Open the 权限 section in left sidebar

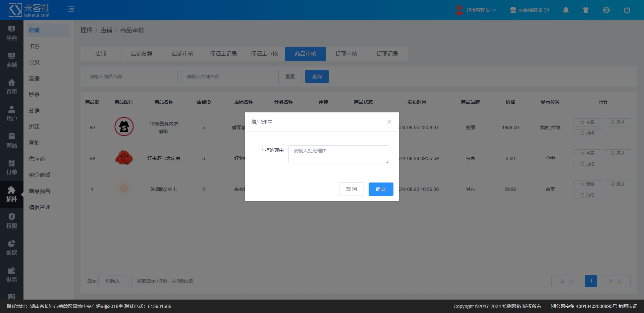coord(12,221)
